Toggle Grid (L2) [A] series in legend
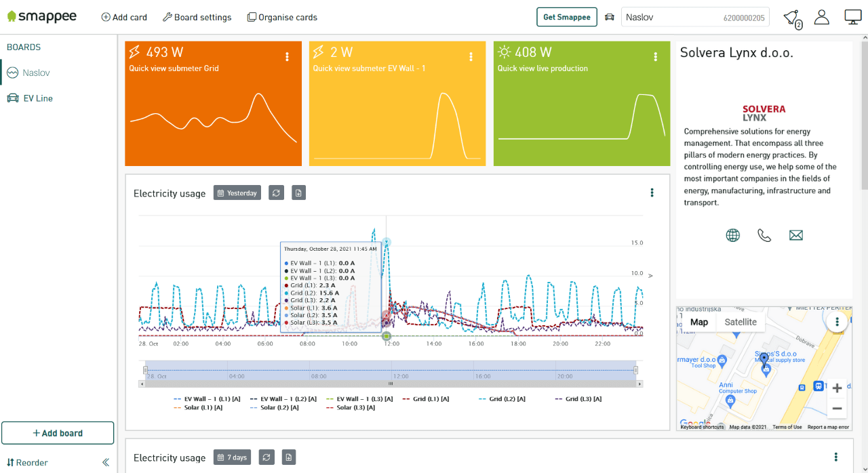The image size is (868, 473). (x=502, y=399)
